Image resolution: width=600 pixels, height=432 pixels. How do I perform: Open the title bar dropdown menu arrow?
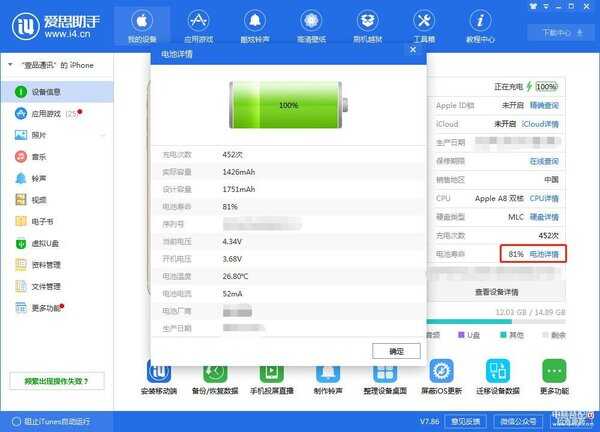[546, 6]
